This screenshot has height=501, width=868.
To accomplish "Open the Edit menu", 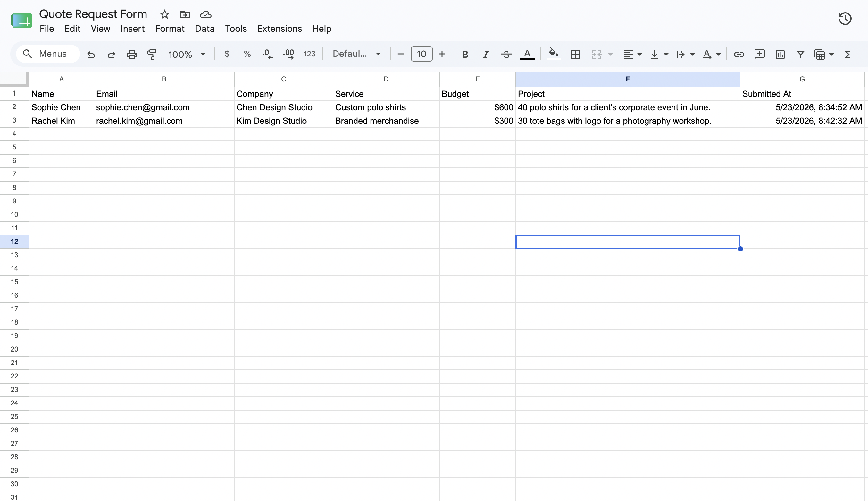I will (x=72, y=29).
